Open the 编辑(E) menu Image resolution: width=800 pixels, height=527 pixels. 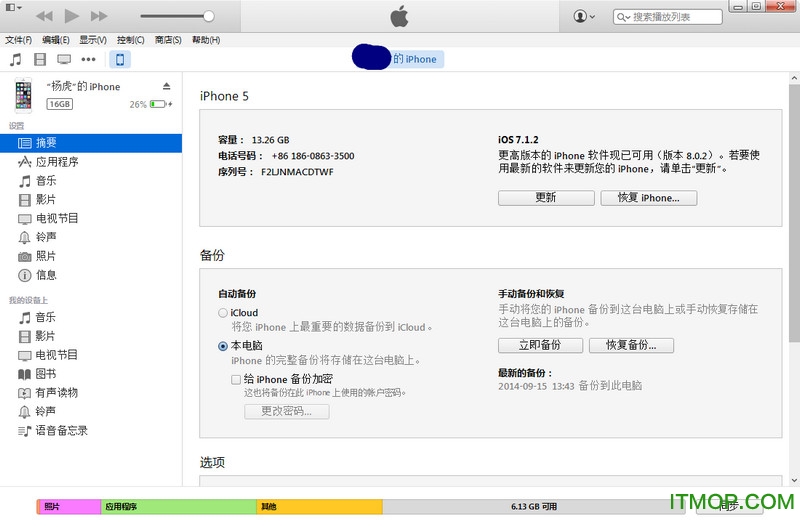click(56, 40)
